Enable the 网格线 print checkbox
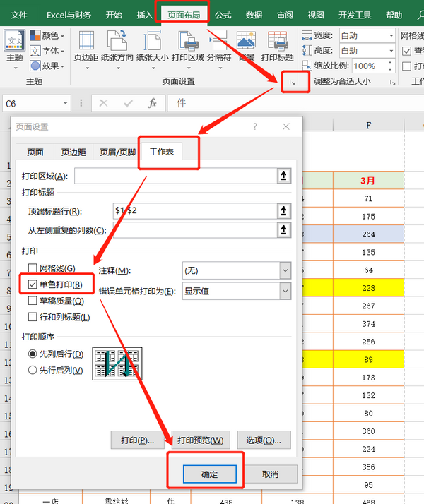Screen dimensions: 424x504 pyautogui.click(x=33, y=268)
